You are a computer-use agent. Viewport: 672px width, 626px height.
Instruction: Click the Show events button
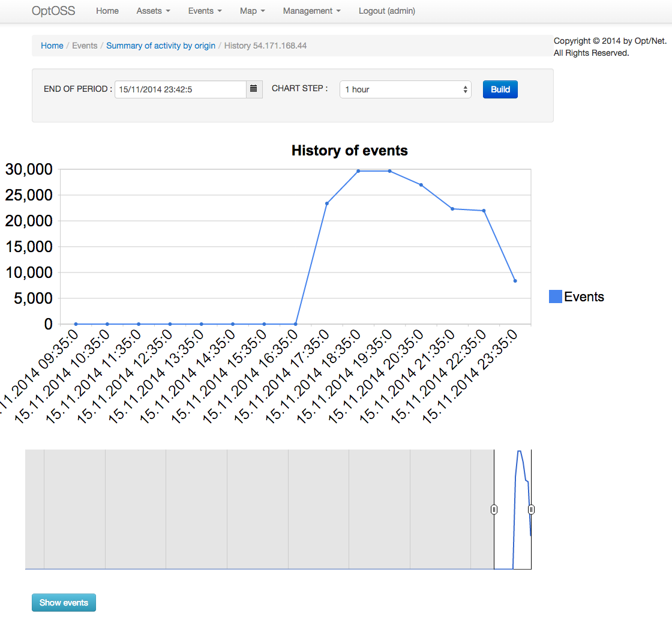[64, 602]
